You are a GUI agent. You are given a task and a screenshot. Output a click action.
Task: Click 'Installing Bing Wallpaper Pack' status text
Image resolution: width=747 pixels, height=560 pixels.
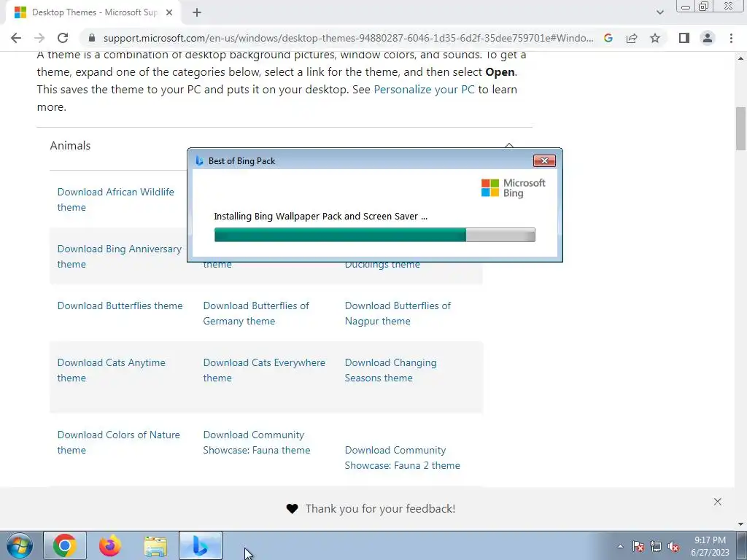321,216
